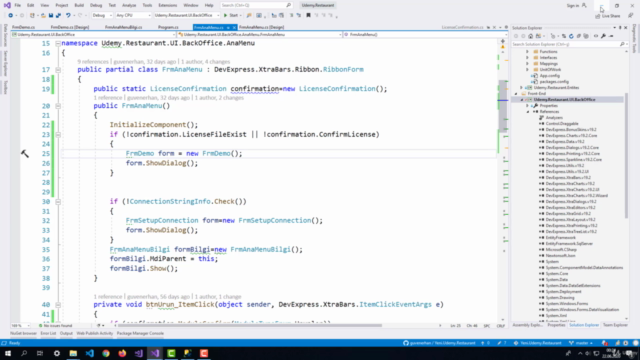This screenshot has height=360, width=640.
Task: Collapse the FrmAnaMenu class outlining toggle
Action: coord(58,70)
